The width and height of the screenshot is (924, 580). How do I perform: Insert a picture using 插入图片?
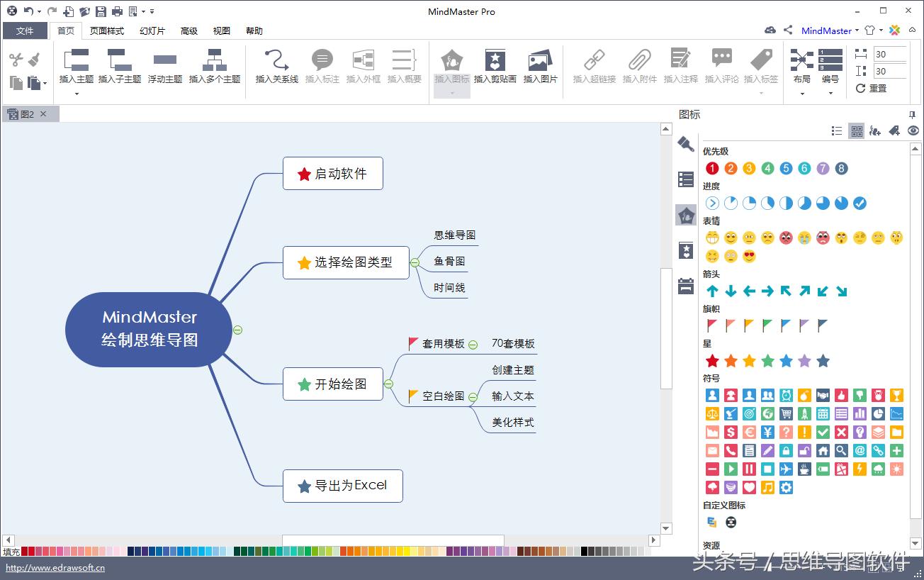pos(540,67)
